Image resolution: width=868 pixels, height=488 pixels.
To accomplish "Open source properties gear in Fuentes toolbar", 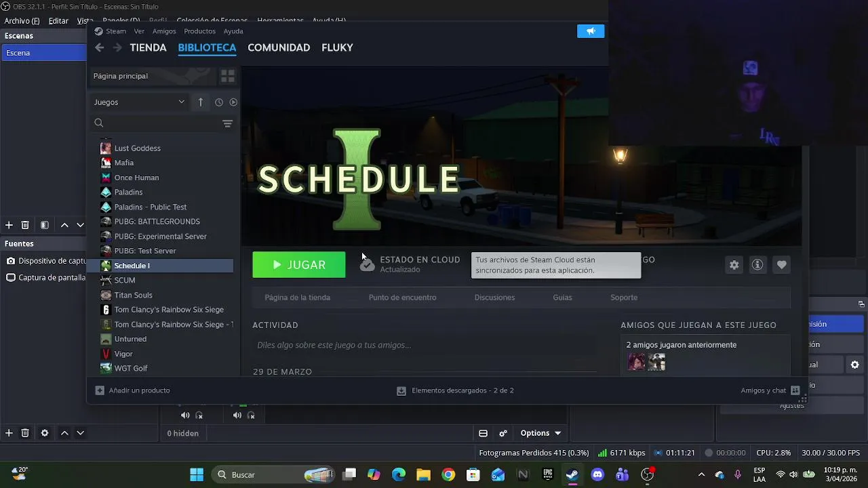I will pos(45,433).
